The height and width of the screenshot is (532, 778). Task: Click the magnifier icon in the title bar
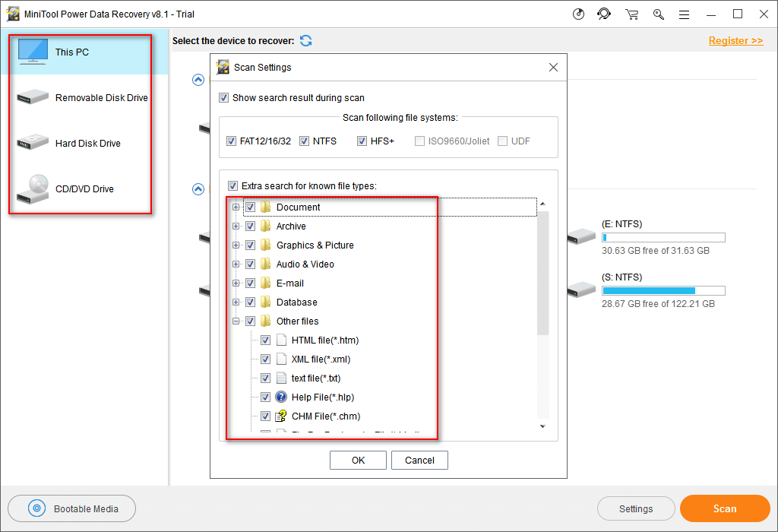[x=658, y=14]
